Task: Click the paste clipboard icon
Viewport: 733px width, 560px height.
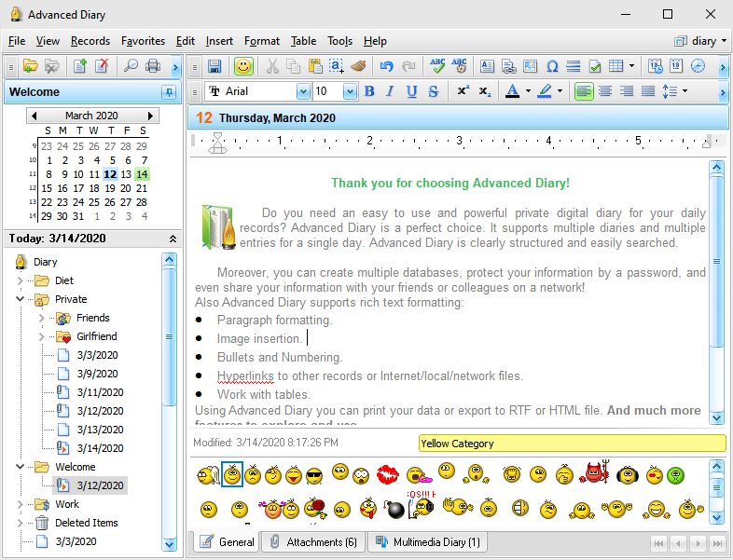Action: (x=315, y=66)
